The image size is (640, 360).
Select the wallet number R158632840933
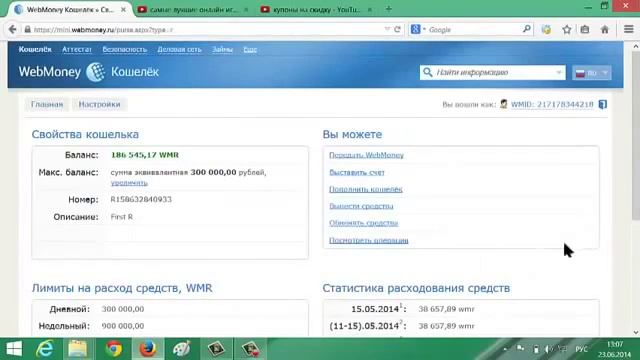[141, 200]
